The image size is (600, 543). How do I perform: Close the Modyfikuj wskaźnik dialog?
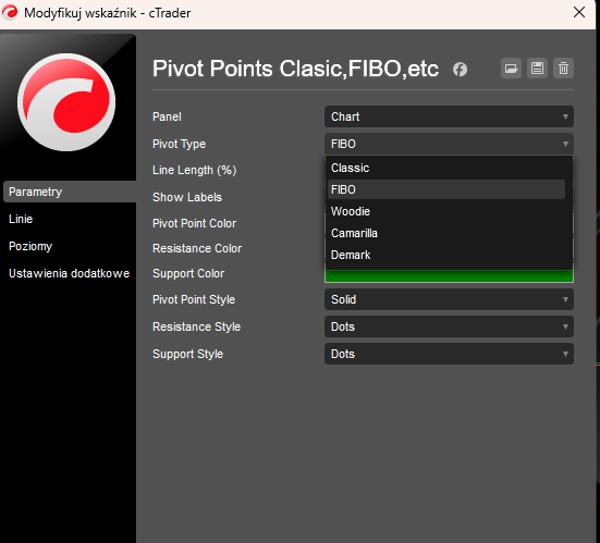(579, 12)
